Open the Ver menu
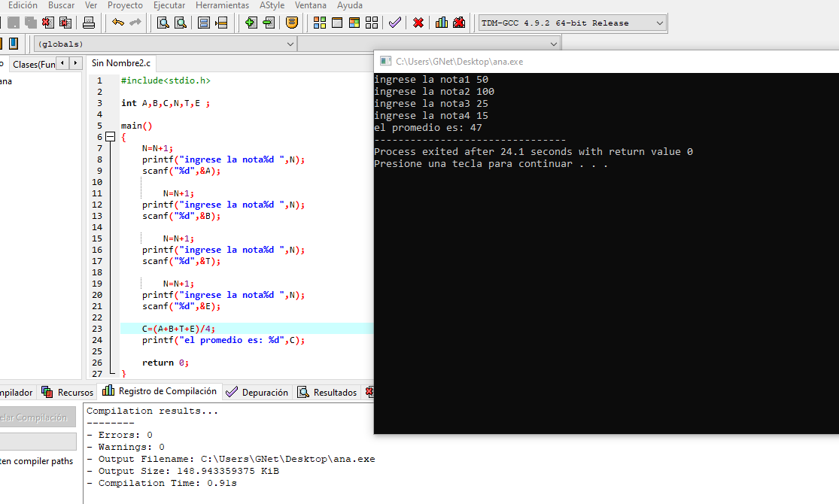Image resolution: width=839 pixels, height=504 pixels. (91, 5)
